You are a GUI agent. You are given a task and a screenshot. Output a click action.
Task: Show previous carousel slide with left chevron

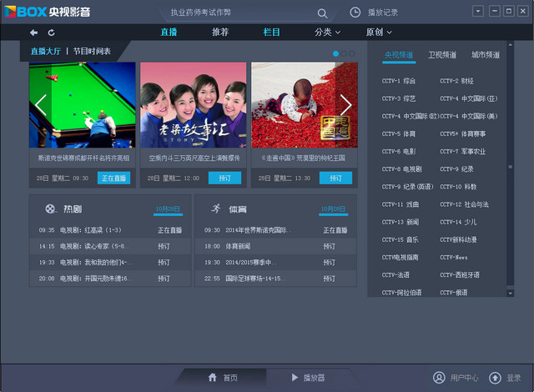click(40, 104)
